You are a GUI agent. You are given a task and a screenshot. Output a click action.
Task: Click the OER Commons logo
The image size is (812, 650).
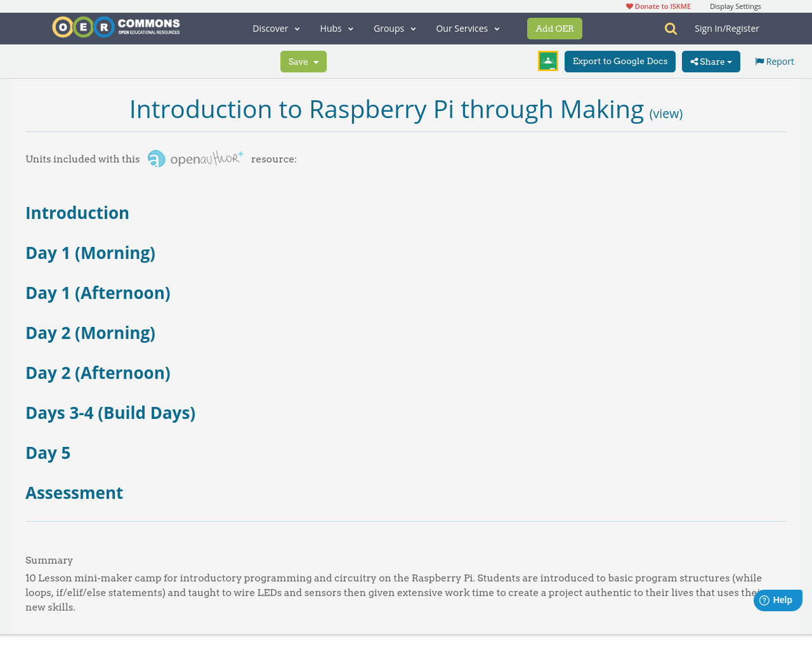(115, 27)
